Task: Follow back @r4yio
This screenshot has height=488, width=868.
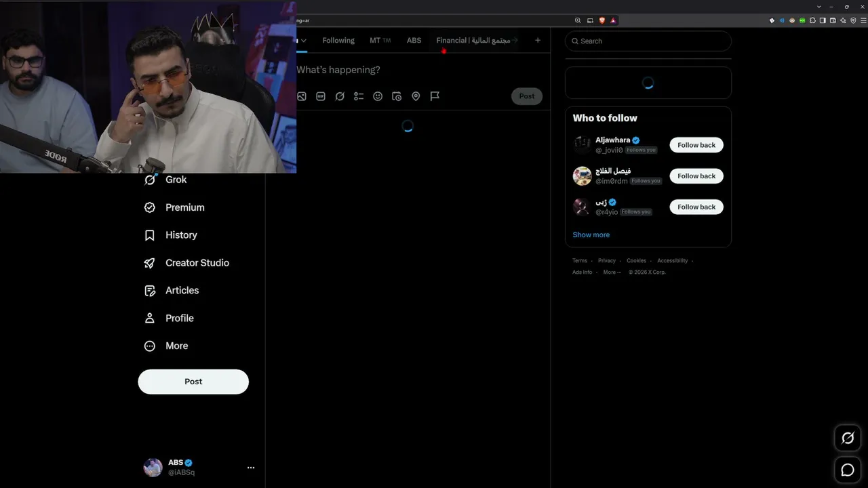Action: (696, 207)
